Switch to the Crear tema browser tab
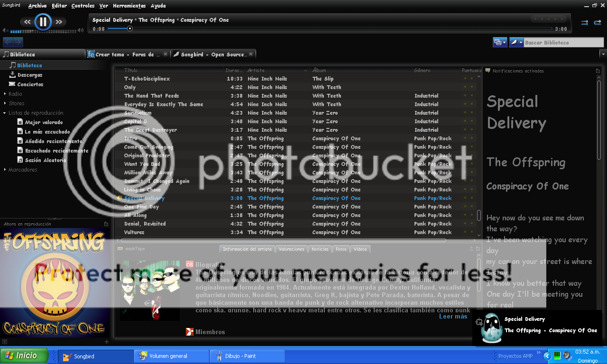 [128, 55]
